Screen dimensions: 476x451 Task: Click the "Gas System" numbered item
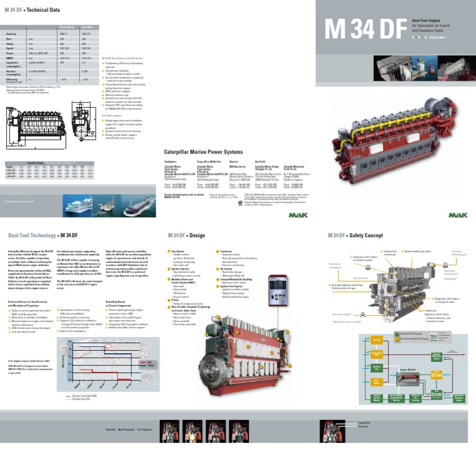(178, 252)
